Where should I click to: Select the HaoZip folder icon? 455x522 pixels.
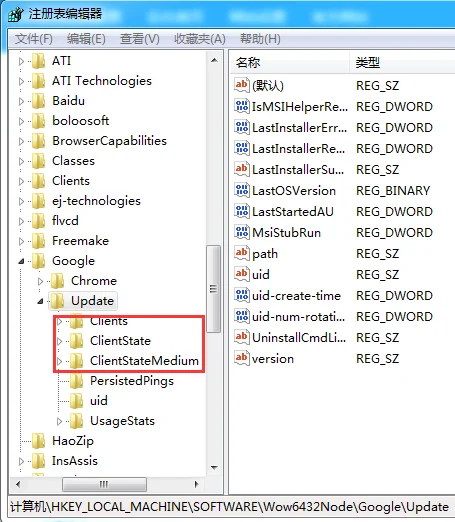point(39,441)
